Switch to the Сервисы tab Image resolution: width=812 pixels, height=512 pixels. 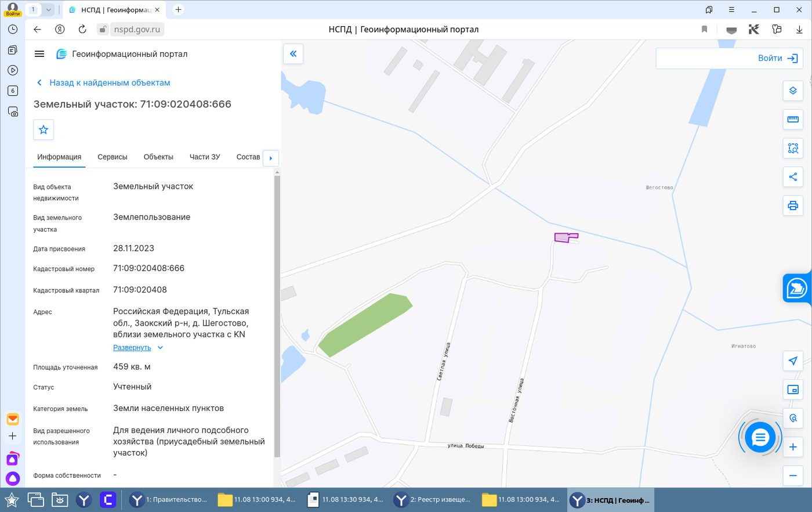(x=113, y=157)
